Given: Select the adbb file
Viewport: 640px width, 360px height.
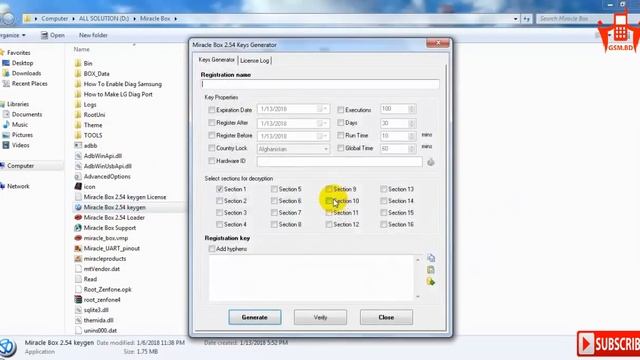Looking at the screenshot, I should (86, 145).
